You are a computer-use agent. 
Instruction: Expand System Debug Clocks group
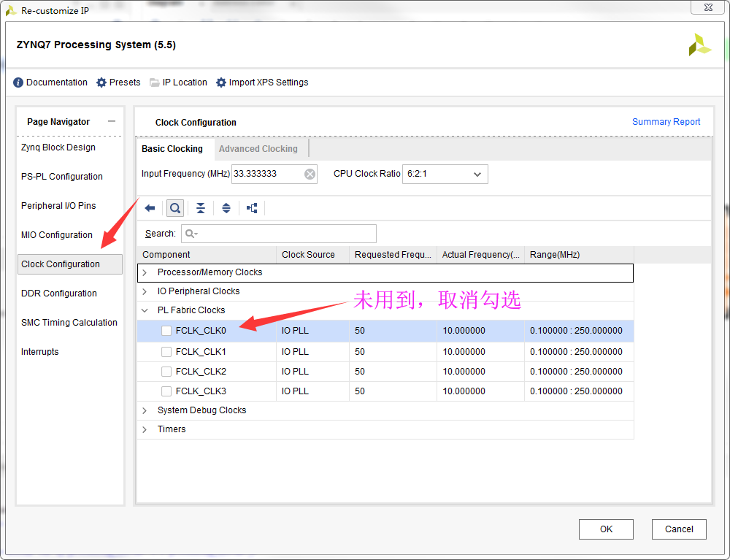pyautogui.click(x=145, y=410)
